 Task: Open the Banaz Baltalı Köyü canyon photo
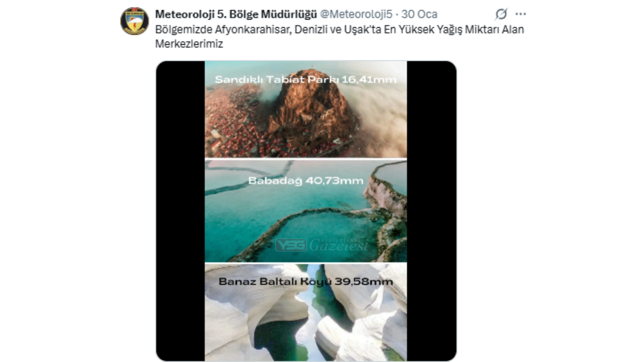[x=305, y=313]
